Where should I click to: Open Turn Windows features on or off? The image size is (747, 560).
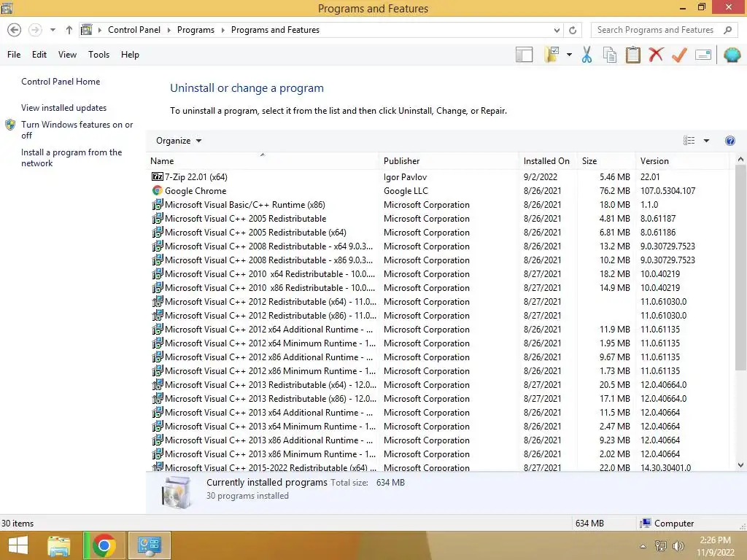77,130
